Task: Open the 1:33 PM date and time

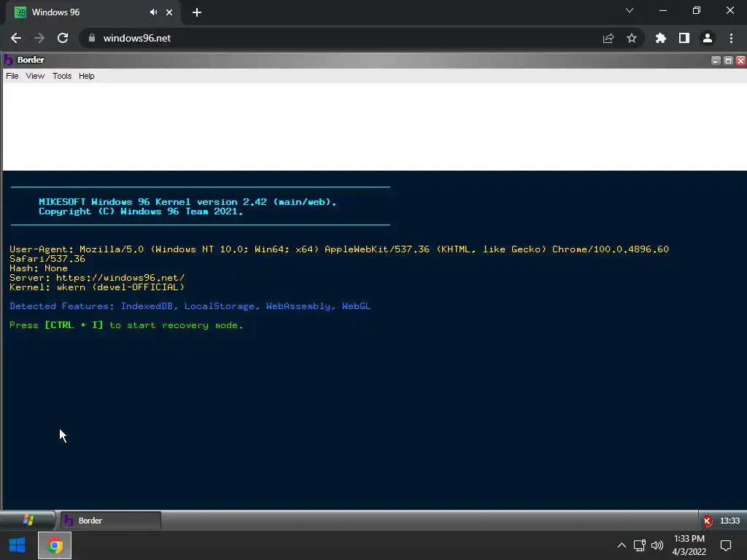Action: (689, 545)
